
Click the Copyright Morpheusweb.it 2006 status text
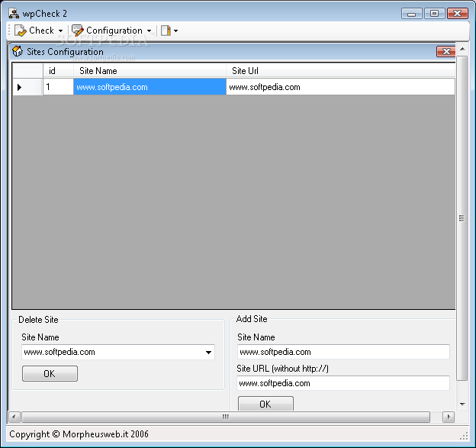pyautogui.click(x=79, y=434)
